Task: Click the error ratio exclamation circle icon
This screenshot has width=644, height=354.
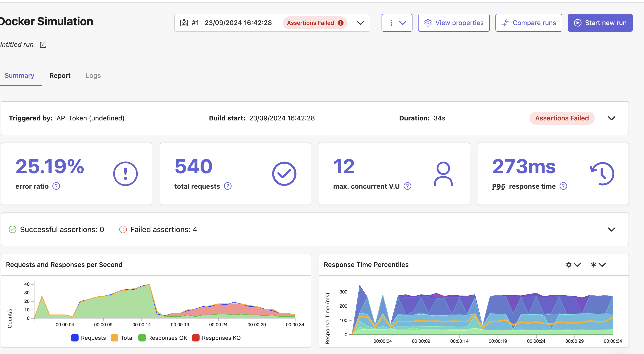Action: [126, 174]
